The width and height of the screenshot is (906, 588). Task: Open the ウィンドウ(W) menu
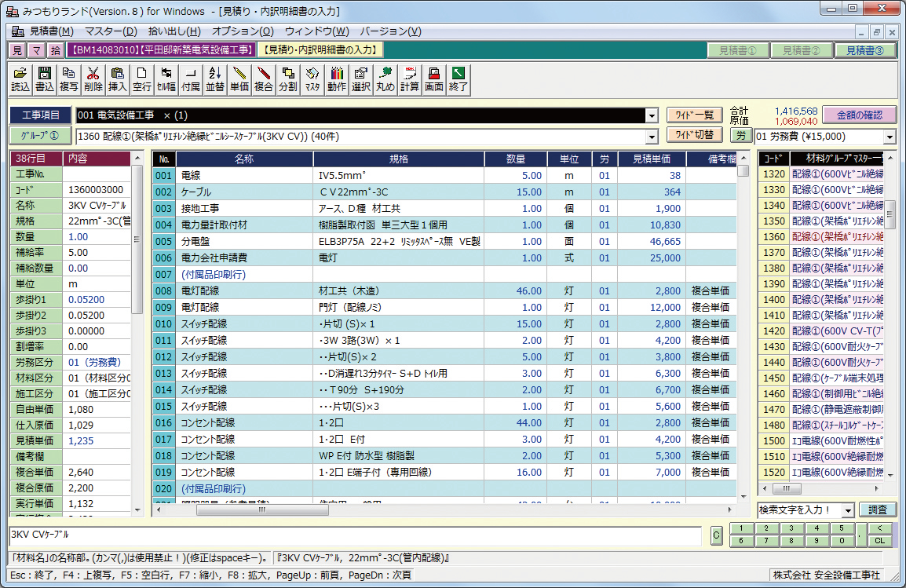pyautogui.click(x=317, y=31)
